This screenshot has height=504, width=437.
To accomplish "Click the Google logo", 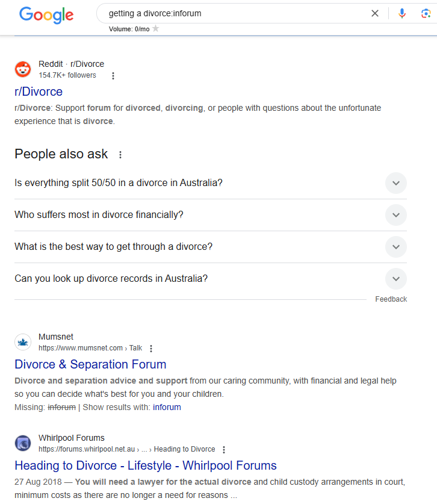I will [46, 14].
